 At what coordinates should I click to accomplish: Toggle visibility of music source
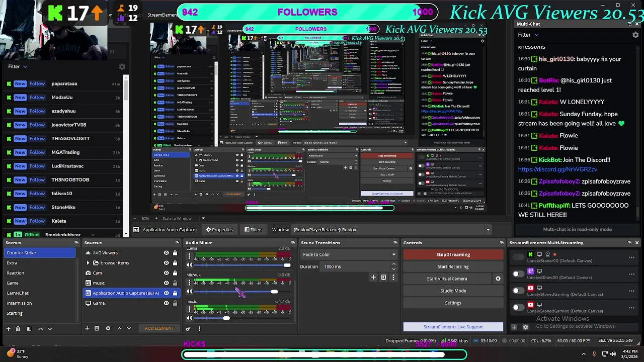166,283
